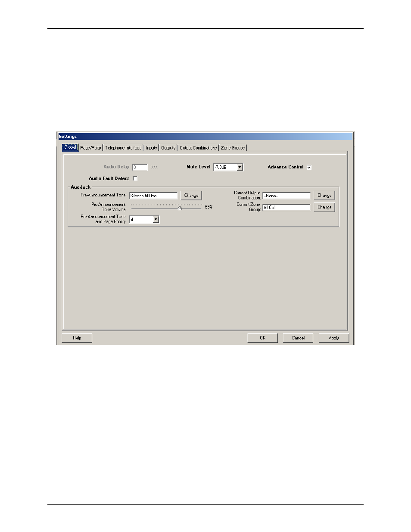Go to the Outputs tab
The width and height of the screenshot is (411, 532).
pos(168,148)
